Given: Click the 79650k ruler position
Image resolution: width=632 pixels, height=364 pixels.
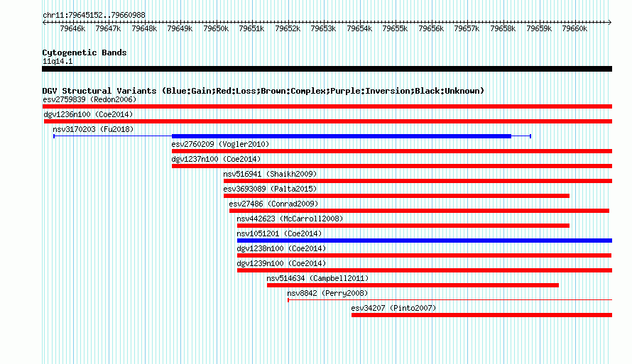Looking at the screenshot, I should (216, 28).
